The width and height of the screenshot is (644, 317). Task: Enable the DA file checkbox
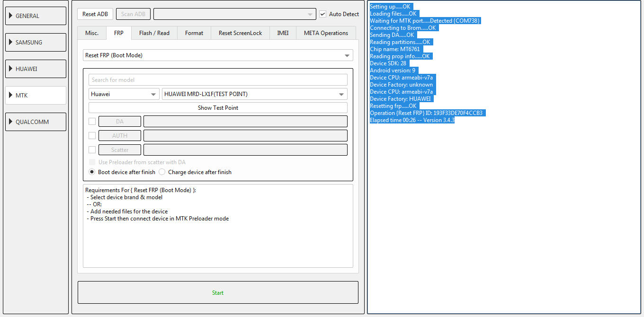point(92,122)
